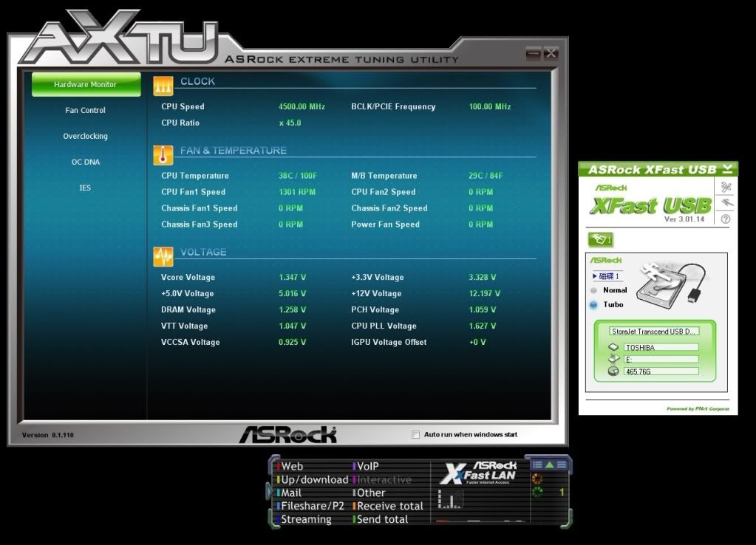Click the 465.76G capacity field
756x545 pixels.
point(661,371)
